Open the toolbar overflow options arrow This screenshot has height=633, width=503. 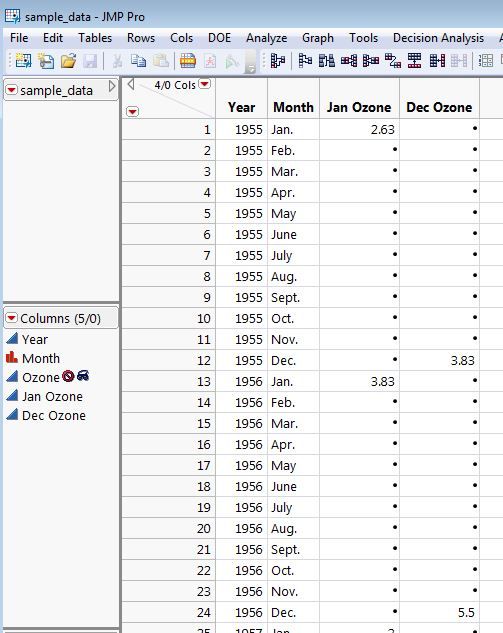(250, 69)
